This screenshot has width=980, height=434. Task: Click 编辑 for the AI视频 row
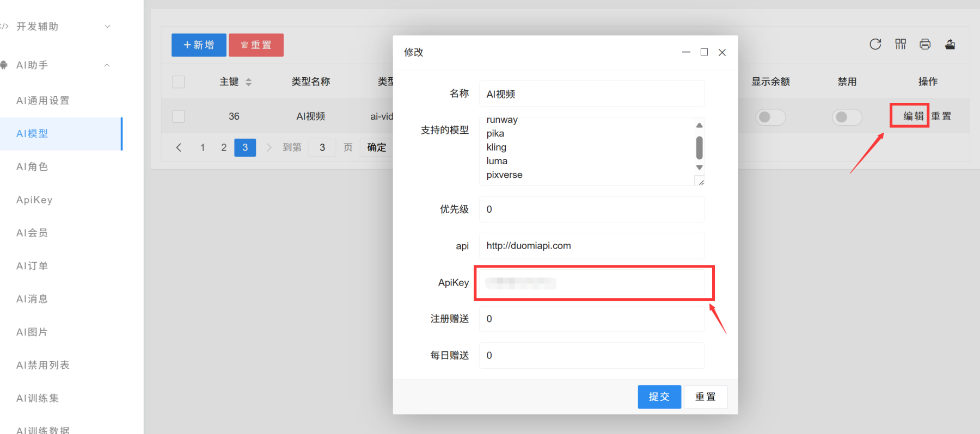pos(914,116)
